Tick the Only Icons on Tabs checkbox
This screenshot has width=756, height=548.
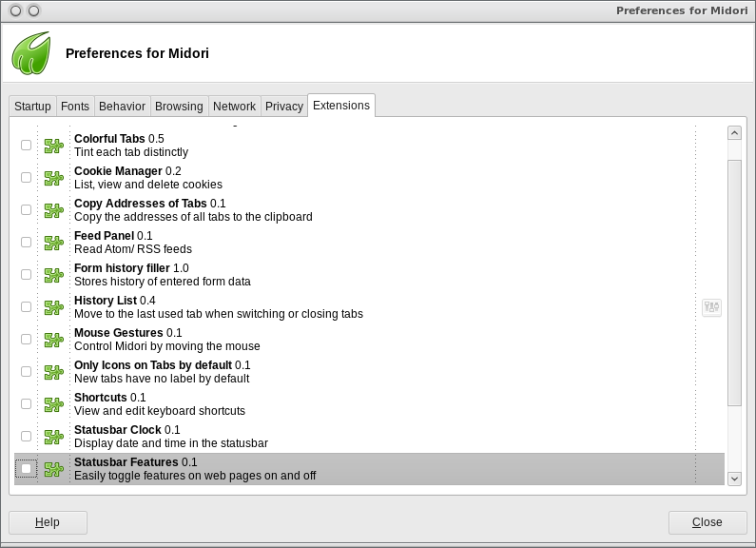(x=26, y=372)
